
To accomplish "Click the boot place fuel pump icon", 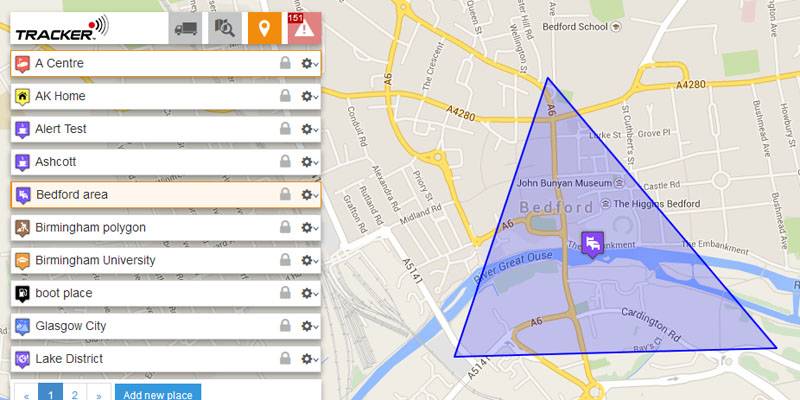I will click(22, 294).
